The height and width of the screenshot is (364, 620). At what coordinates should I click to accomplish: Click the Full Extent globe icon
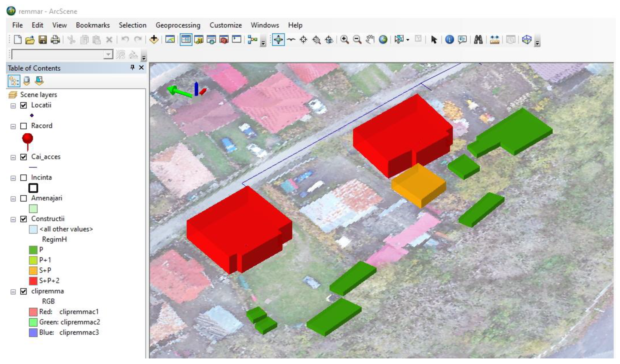pyautogui.click(x=383, y=40)
